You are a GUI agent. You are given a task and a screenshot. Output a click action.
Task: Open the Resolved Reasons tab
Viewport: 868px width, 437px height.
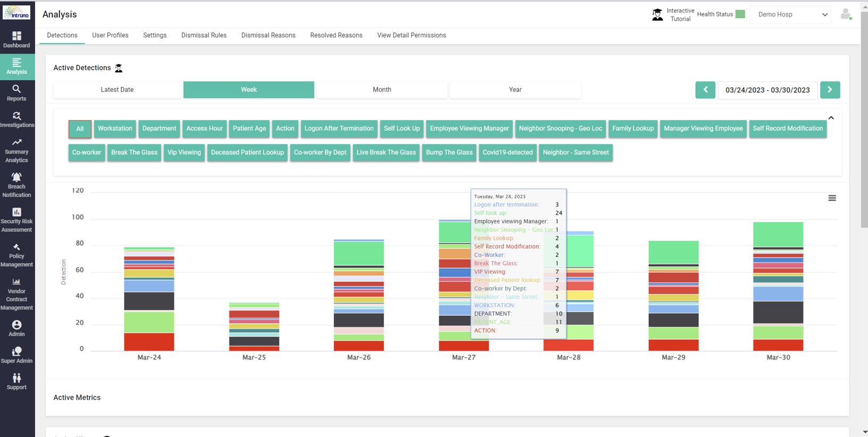click(336, 36)
